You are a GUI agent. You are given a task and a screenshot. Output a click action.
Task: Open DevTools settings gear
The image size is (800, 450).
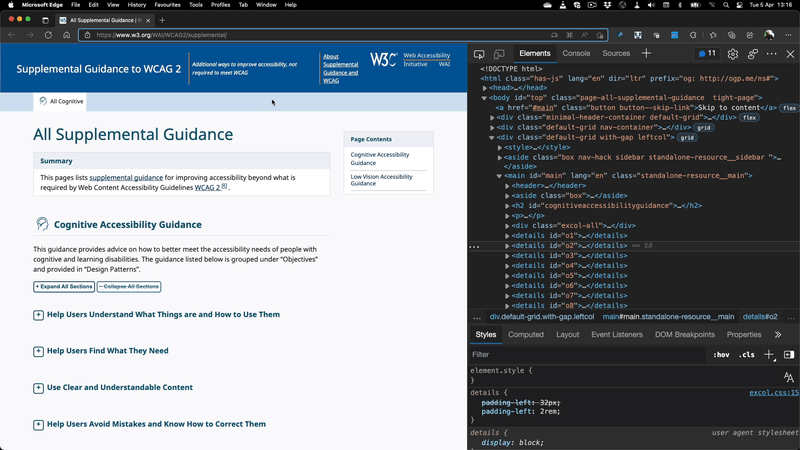pyautogui.click(x=733, y=54)
